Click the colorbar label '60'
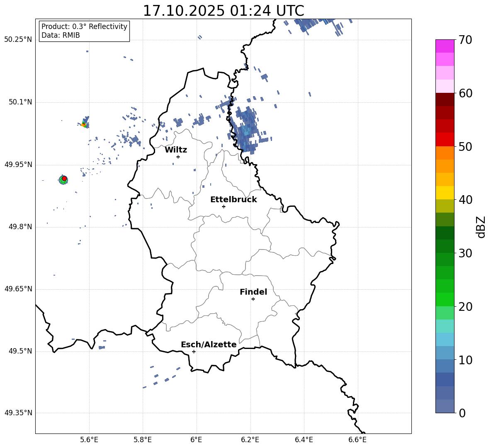 (x=465, y=93)
